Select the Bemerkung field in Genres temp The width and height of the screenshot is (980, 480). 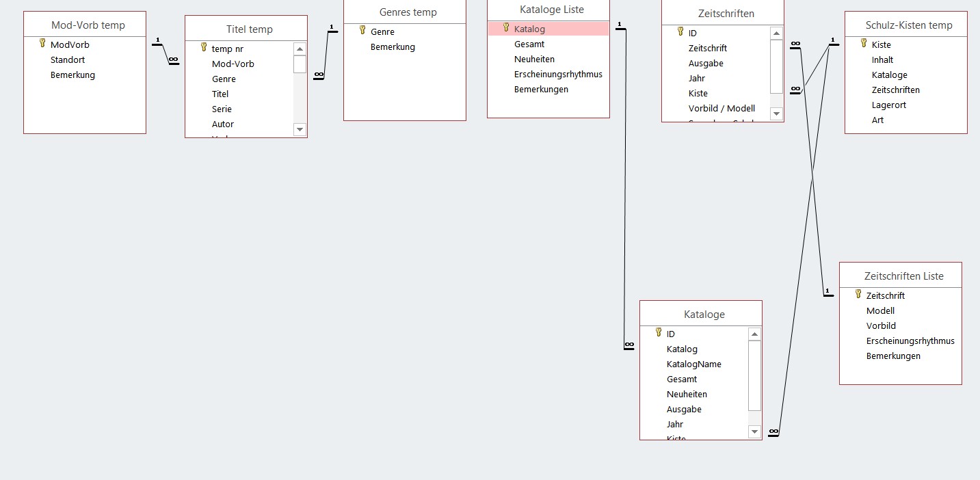[393, 46]
